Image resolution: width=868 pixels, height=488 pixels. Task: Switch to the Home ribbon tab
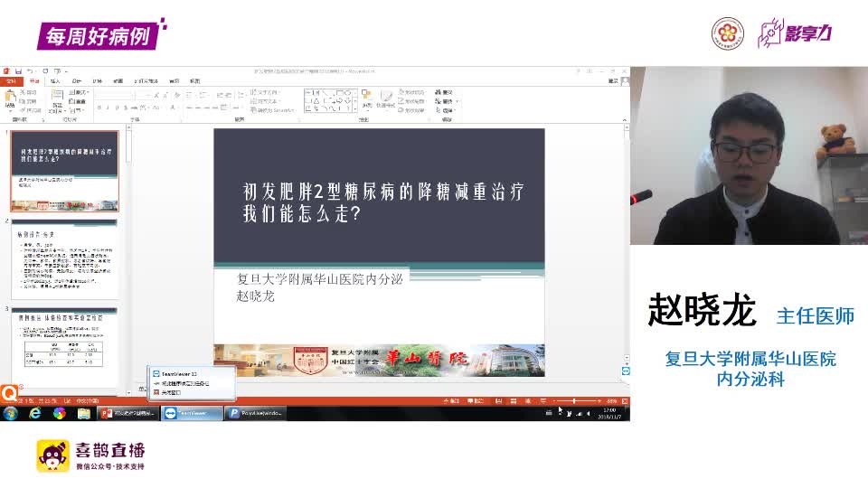pos(34,81)
